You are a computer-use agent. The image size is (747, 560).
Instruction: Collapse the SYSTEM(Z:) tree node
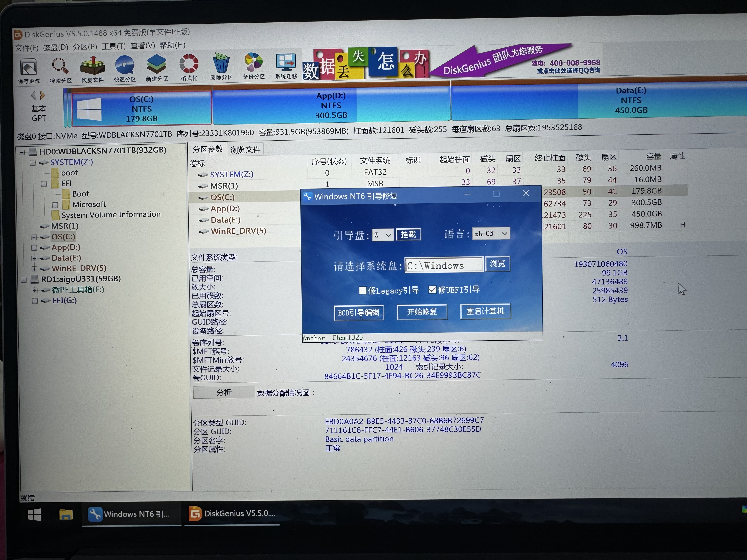pyautogui.click(x=33, y=163)
